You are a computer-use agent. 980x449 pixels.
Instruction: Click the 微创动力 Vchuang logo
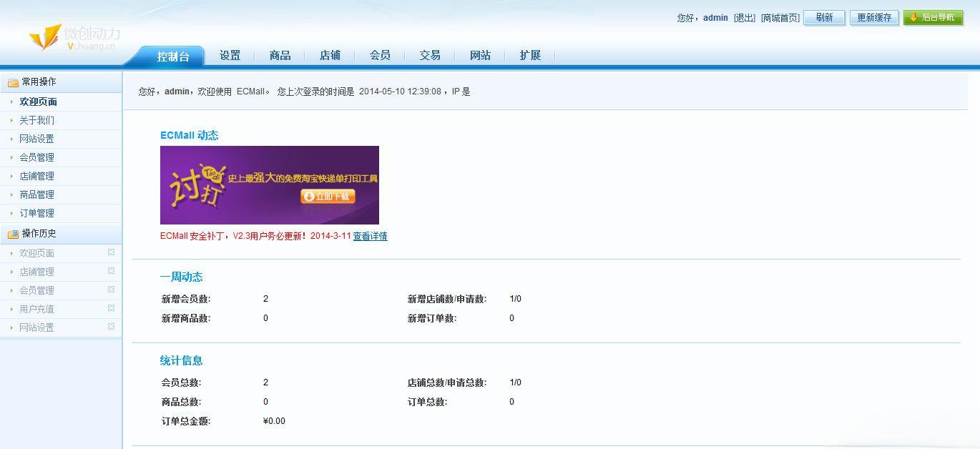click(74, 38)
